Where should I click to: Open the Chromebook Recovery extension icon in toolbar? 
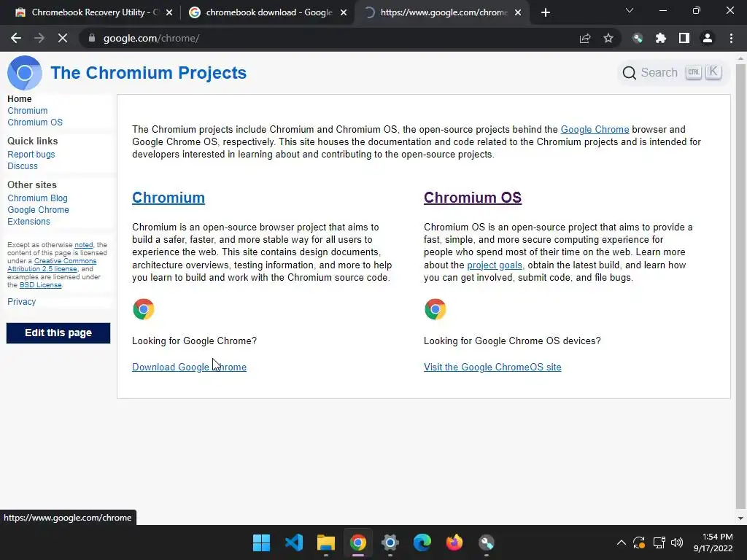[x=638, y=38]
